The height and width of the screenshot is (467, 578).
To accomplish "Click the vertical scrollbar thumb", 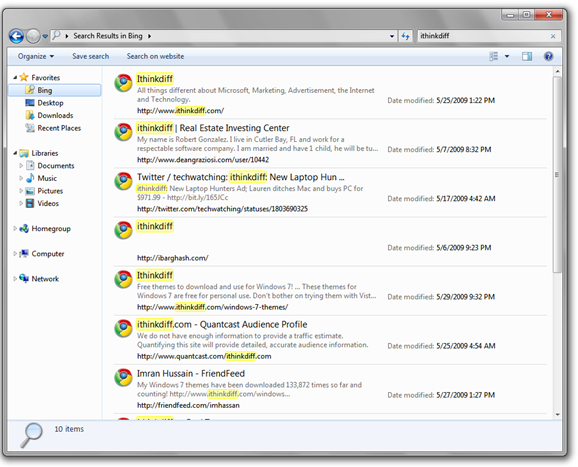I will pyautogui.click(x=557, y=174).
